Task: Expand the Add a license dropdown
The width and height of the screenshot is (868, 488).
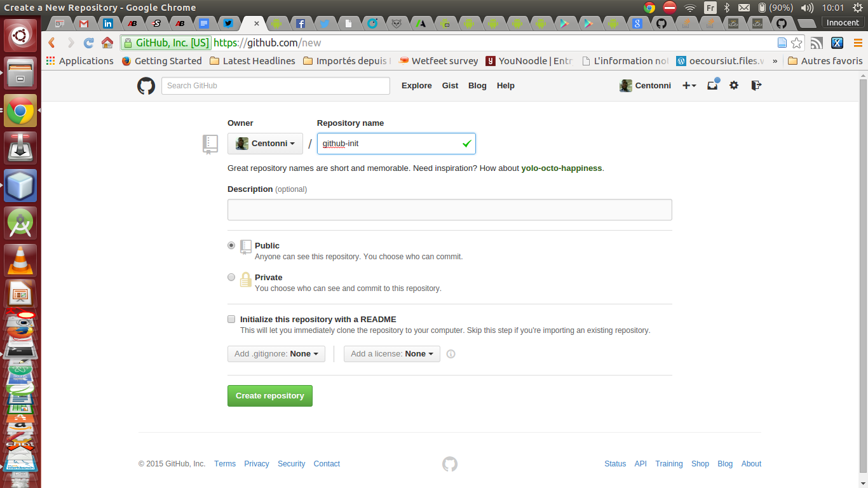Action: click(x=392, y=354)
